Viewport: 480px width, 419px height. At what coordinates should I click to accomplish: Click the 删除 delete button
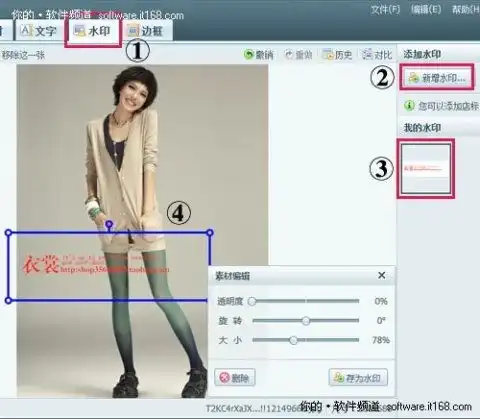click(235, 377)
